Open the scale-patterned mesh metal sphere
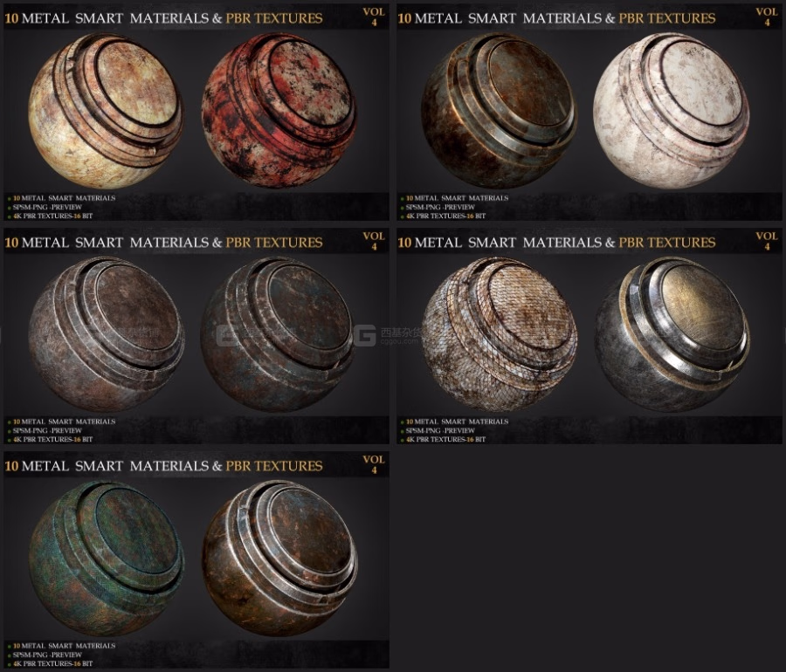This screenshot has width=786, height=672. click(499, 335)
